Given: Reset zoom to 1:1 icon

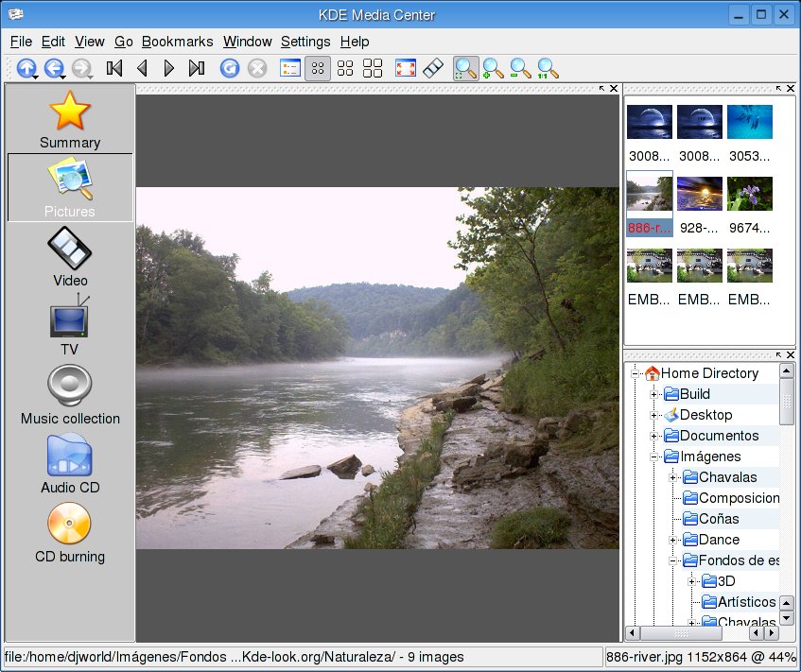Looking at the screenshot, I should [x=548, y=68].
